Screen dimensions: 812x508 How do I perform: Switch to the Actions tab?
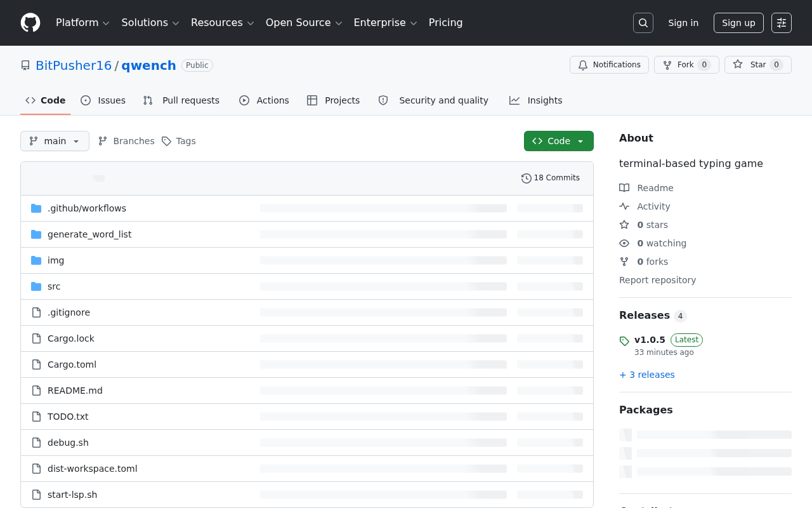coord(264,100)
